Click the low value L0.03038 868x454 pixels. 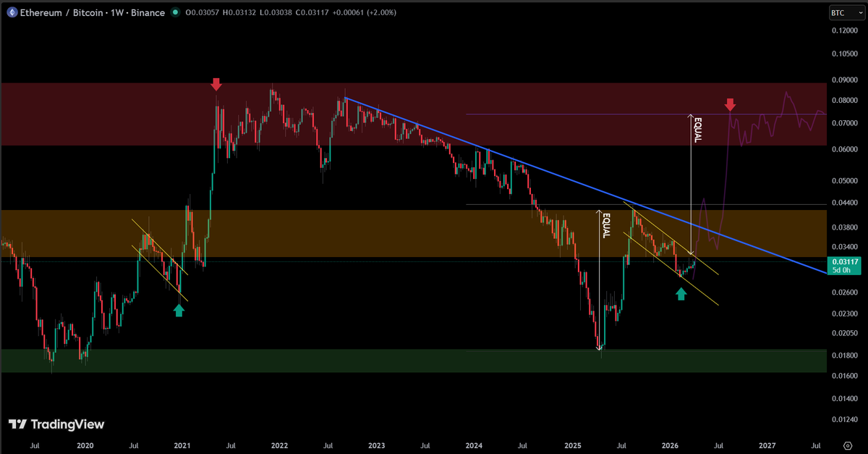tap(277, 12)
